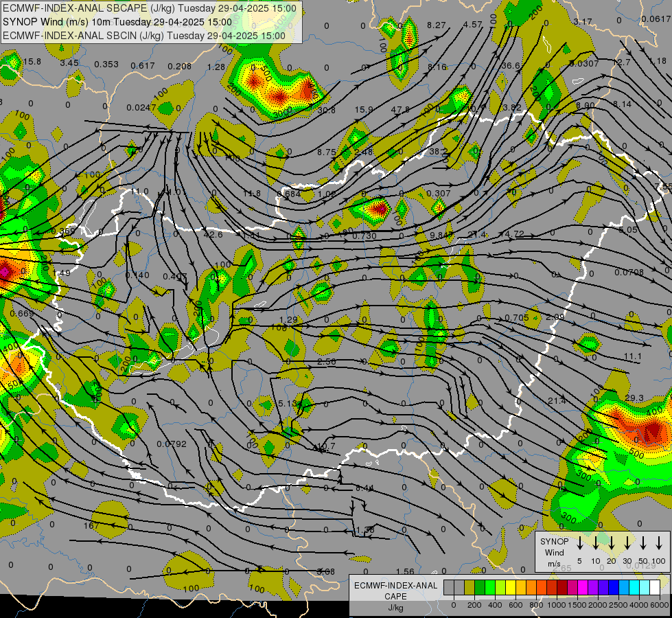The height and width of the screenshot is (618, 672).
Task: Click the 10 m/s wind arrow in legend
Action: pyautogui.click(x=595, y=543)
